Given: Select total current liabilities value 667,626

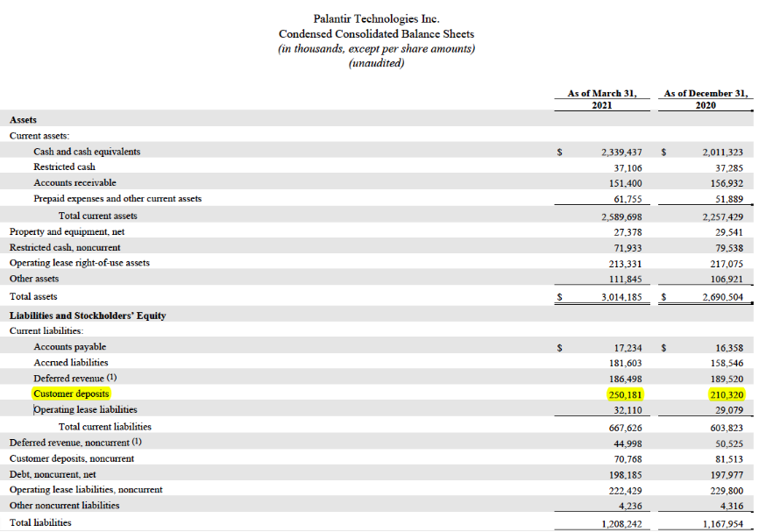Looking at the screenshot, I should [626, 428].
